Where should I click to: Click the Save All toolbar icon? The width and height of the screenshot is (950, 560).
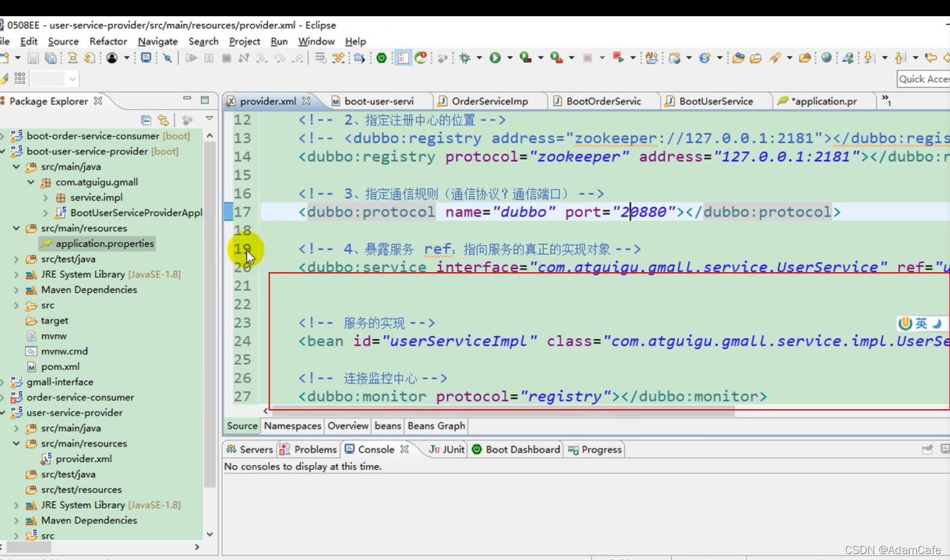[x=50, y=58]
